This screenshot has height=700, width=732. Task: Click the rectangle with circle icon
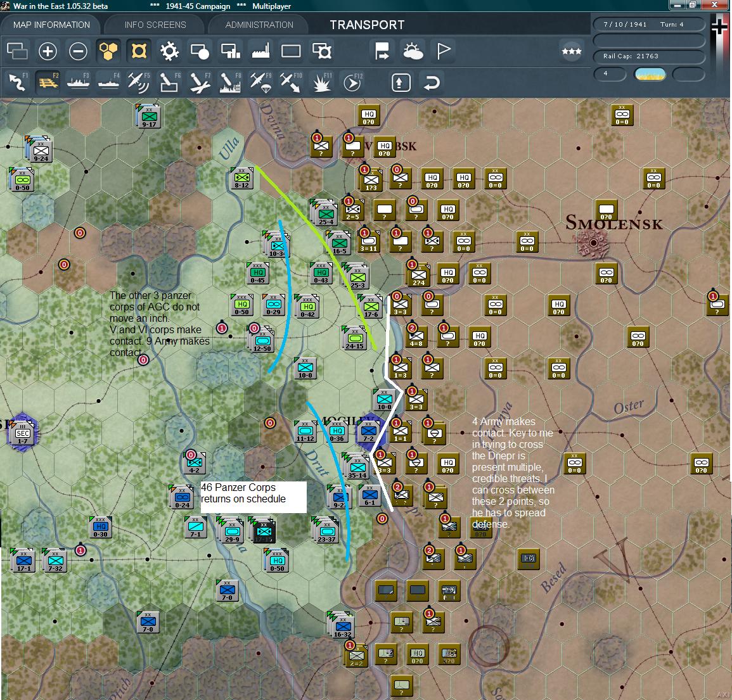(200, 51)
